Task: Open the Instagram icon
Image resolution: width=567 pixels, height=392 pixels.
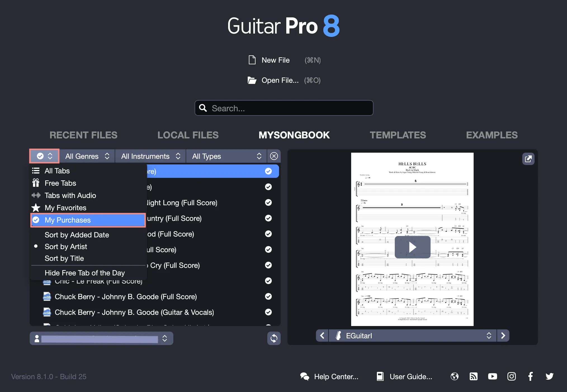Action: (x=512, y=377)
